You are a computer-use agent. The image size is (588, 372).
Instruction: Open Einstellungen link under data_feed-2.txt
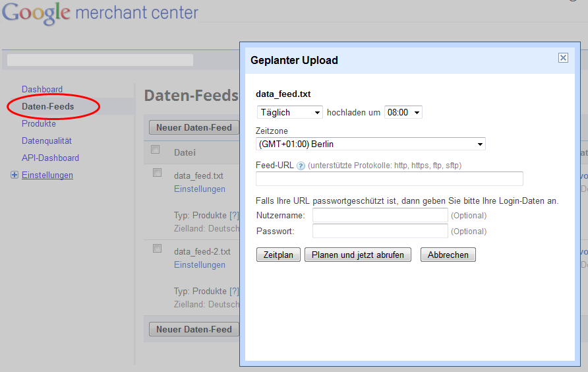[x=200, y=265]
